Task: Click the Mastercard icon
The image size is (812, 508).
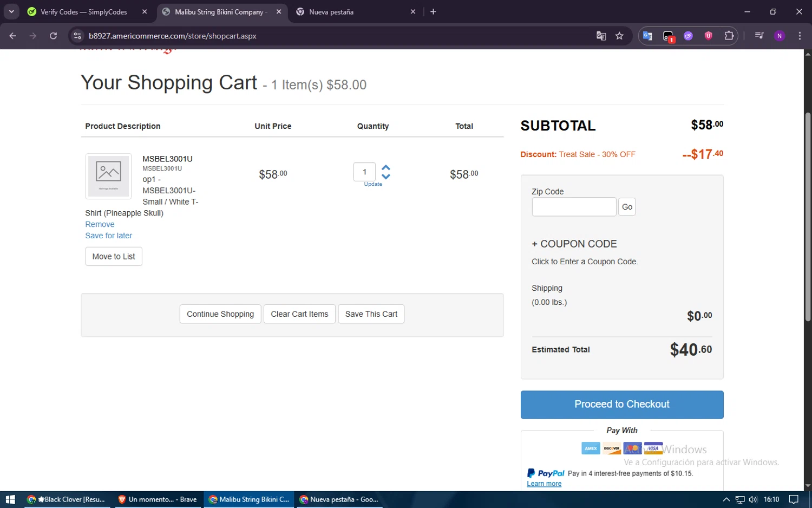Action: pyautogui.click(x=632, y=448)
